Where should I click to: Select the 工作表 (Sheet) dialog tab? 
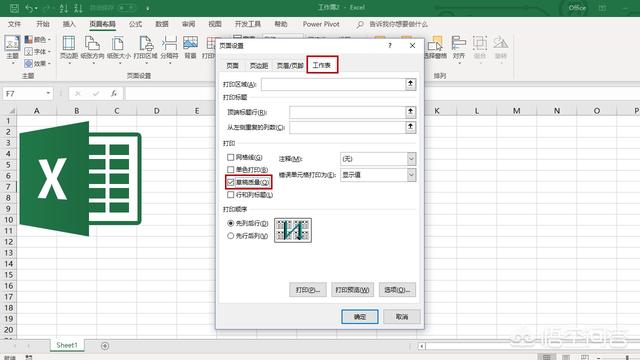click(322, 65)
